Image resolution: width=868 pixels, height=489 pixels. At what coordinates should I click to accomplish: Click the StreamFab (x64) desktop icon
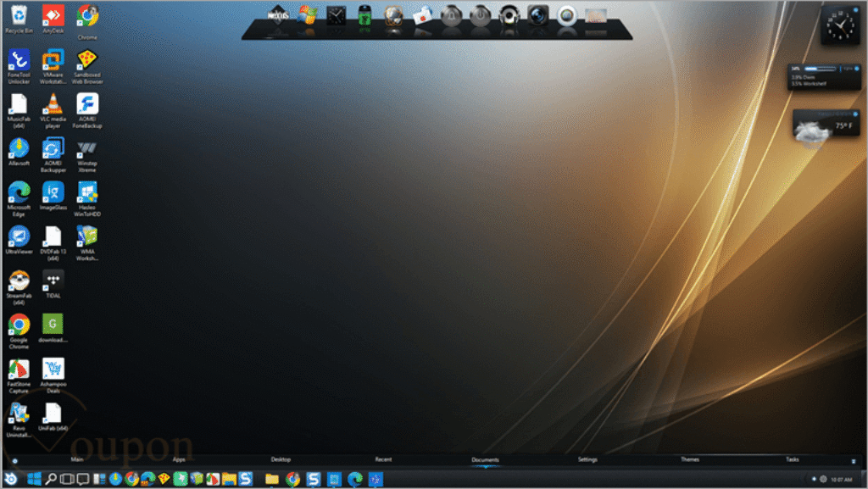(19, 287)
